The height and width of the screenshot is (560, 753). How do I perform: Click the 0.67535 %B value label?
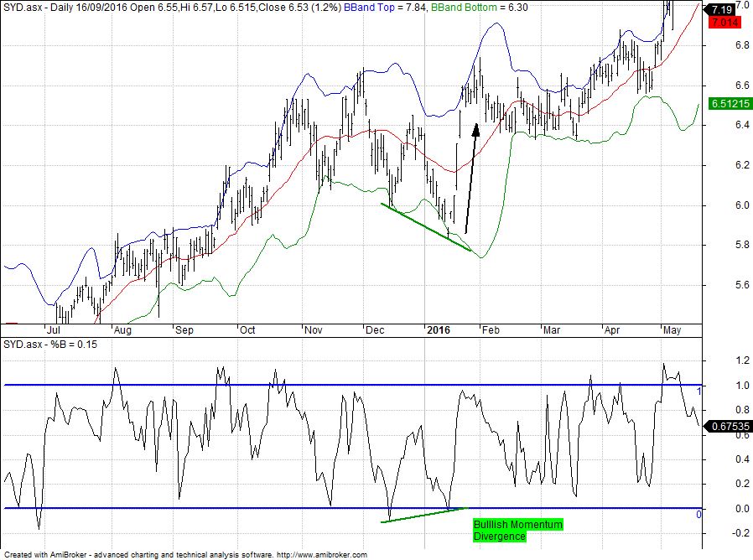point(730,426)
